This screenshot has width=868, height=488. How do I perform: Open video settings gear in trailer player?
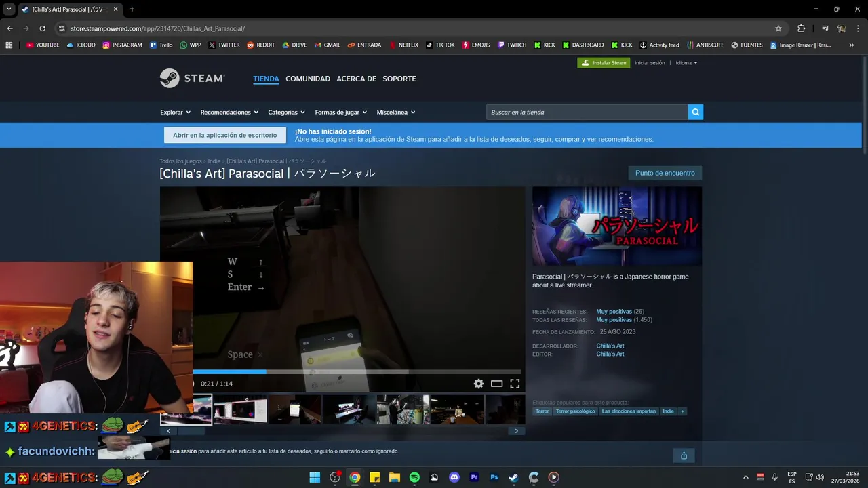click(479, 384)
